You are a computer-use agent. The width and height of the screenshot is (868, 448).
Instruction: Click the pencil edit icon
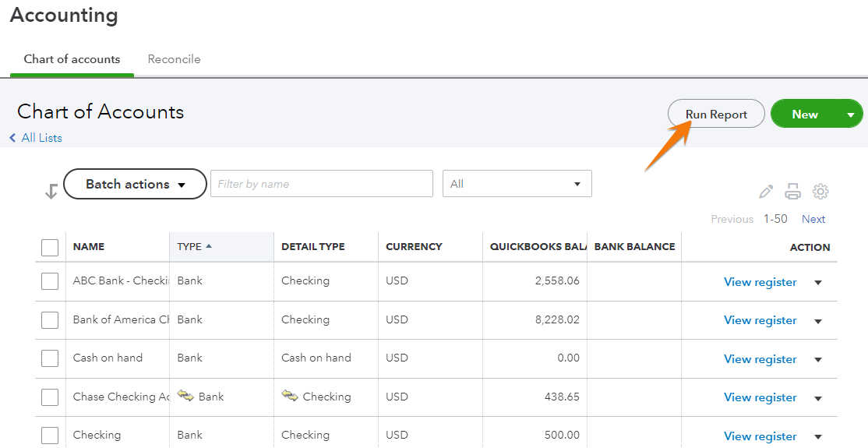click(766, 192)
